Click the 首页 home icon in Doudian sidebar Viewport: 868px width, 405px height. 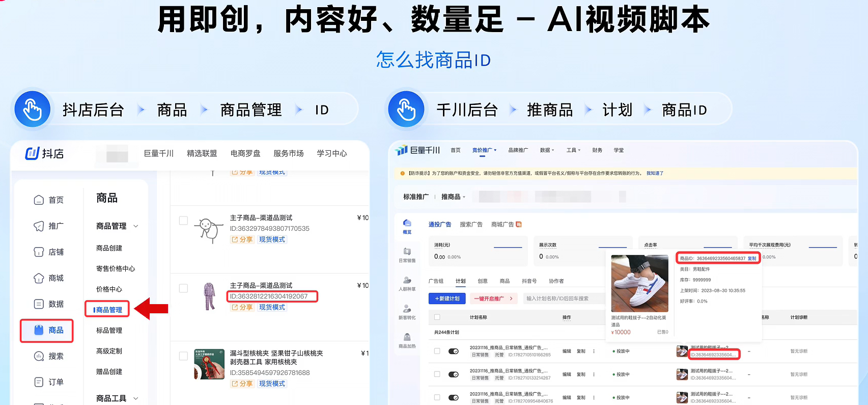click(39, 200)
